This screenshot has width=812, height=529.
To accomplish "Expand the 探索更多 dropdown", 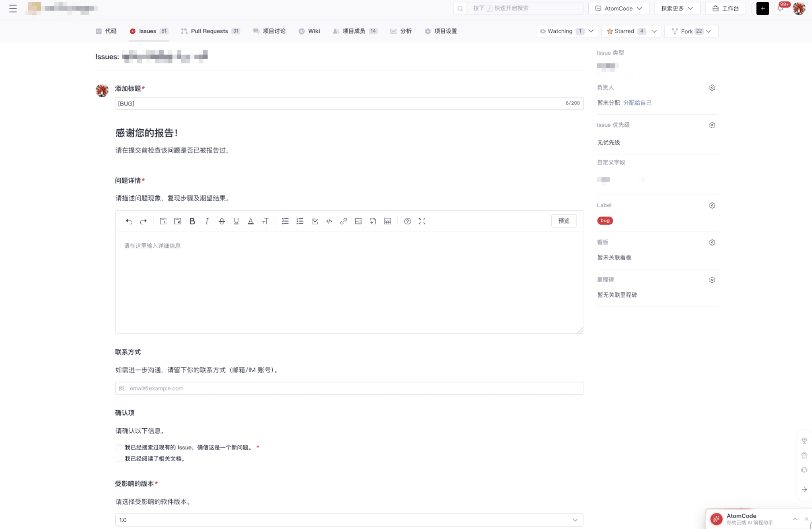I will coord(677,8).
